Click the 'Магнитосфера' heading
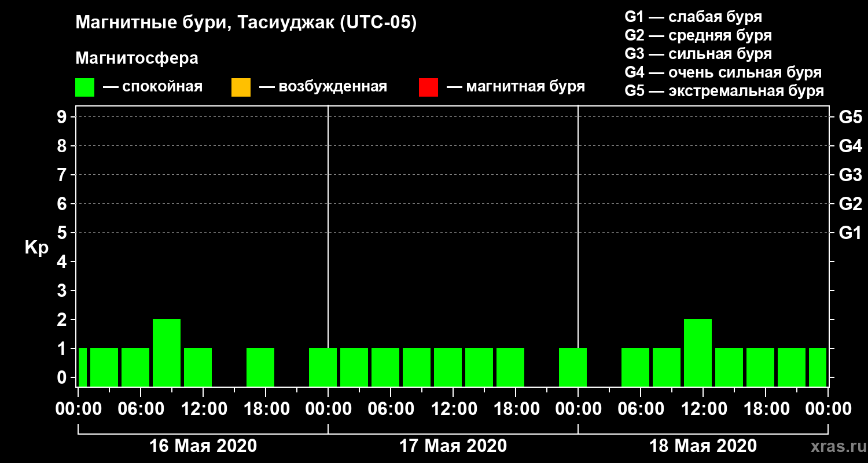The height and width of the screenshot is (463, 868). 137,59
